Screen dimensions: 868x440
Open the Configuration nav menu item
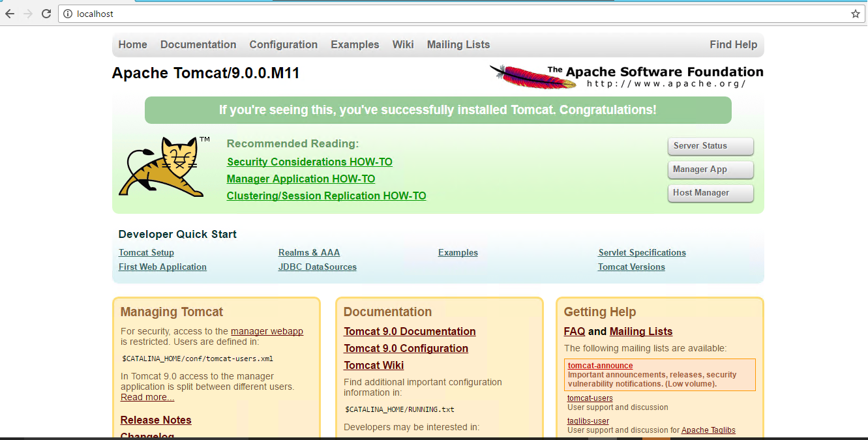(x=283, y=45)
